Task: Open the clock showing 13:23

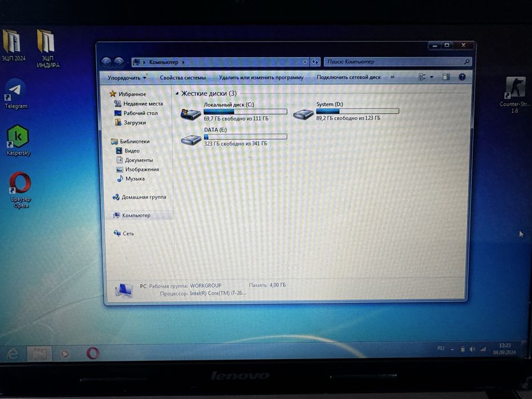Action: [x=505, y=349]
